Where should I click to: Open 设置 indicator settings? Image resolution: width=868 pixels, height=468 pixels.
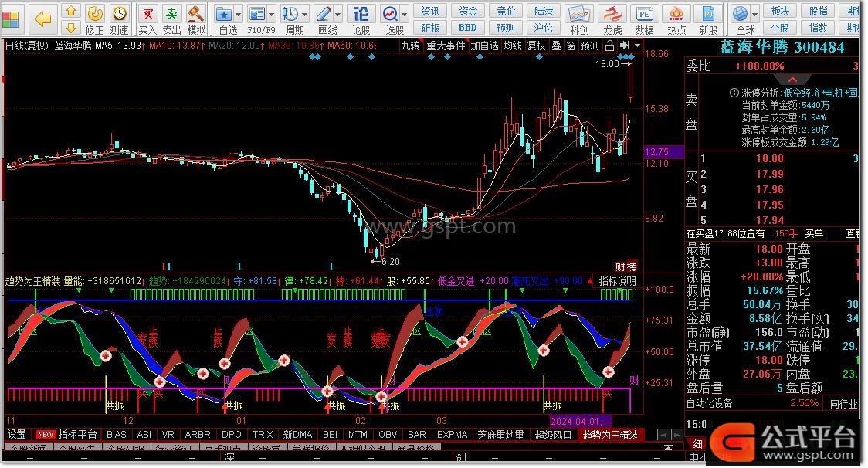coord(17,436)
